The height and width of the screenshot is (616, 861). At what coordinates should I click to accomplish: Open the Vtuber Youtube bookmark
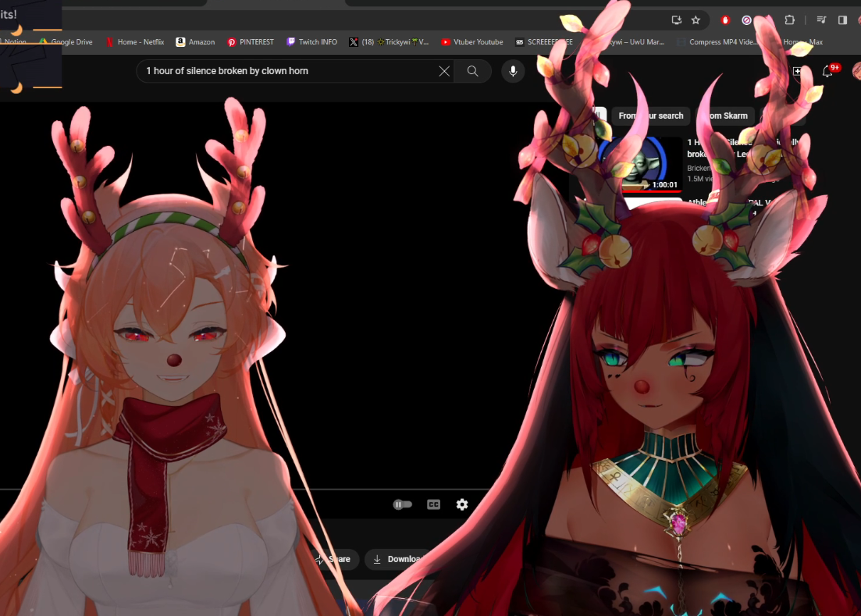point(472,41)
